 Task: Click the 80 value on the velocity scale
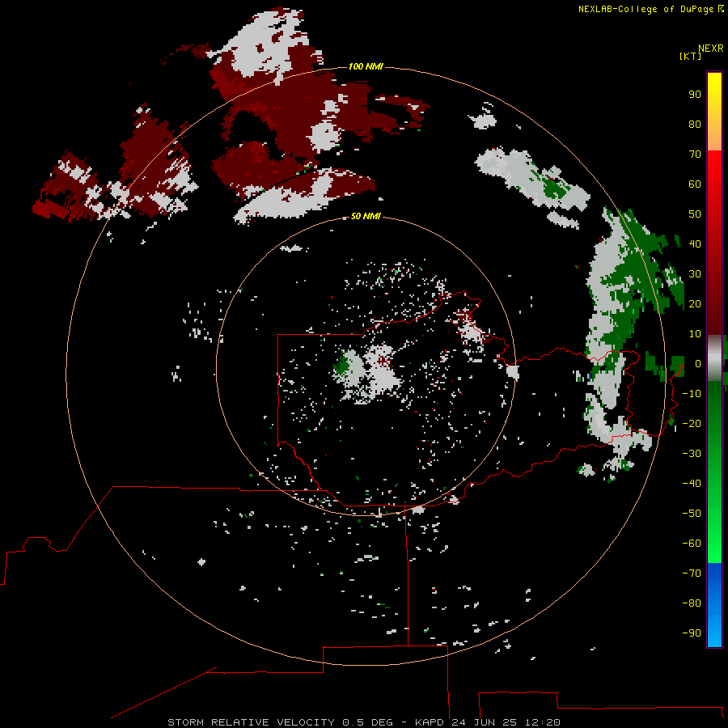(x=695, y=124)
